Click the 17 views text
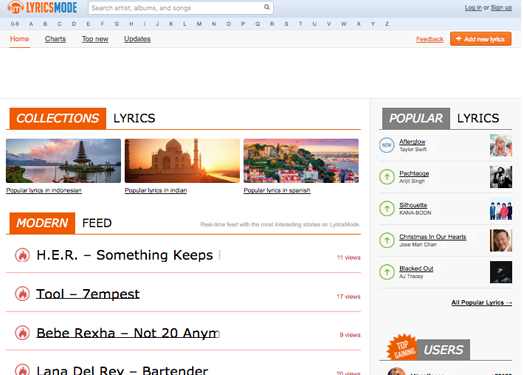This screenshot has width=523, height=375. tap(349, 297)
